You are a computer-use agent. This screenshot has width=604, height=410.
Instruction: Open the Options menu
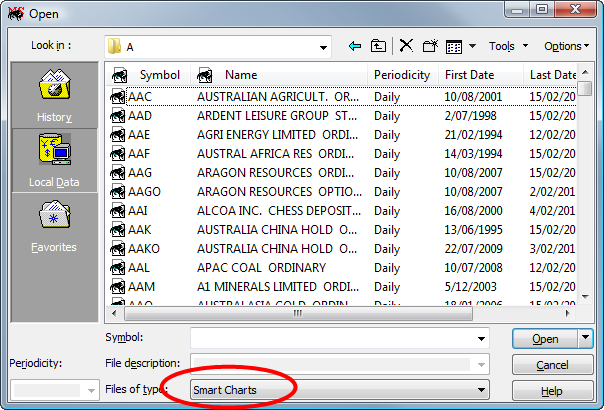point(566,46)
